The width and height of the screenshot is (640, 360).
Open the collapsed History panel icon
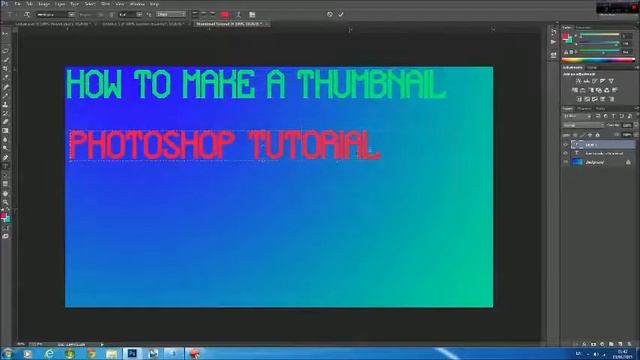[x=553, y=31]
